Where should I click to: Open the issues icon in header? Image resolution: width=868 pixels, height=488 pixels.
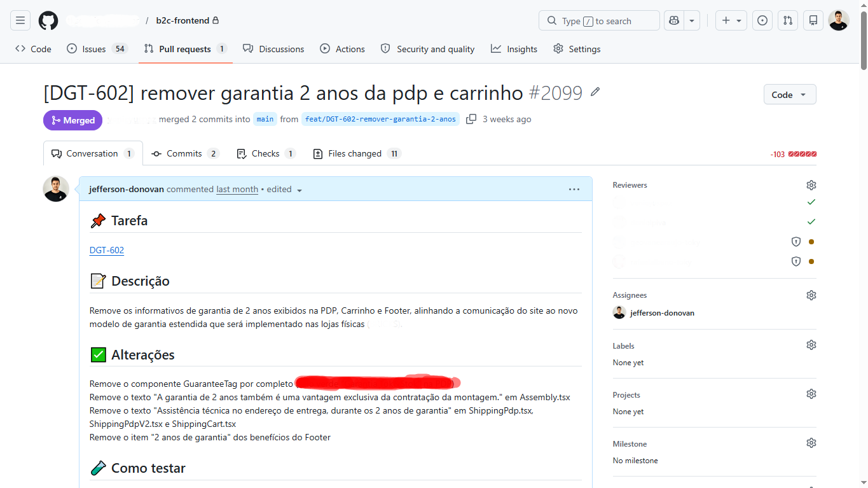coord(762,20)
